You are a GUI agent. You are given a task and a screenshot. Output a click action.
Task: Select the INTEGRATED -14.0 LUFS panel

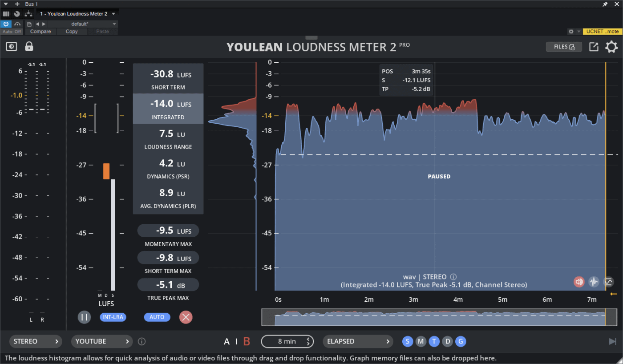click(168, 109)
